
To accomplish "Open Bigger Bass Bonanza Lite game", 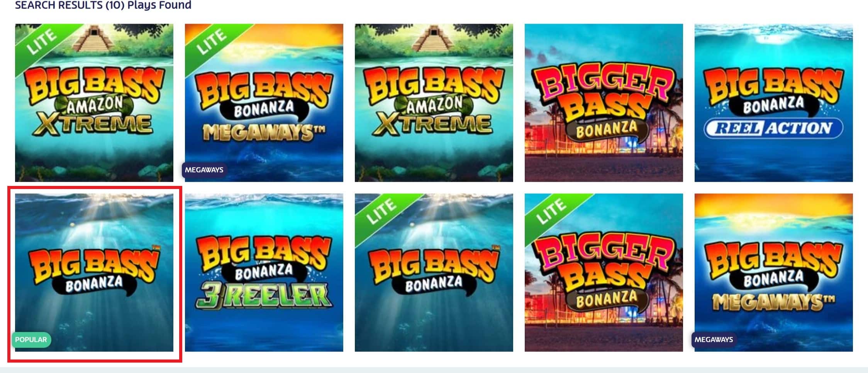I will pos(604,272).
